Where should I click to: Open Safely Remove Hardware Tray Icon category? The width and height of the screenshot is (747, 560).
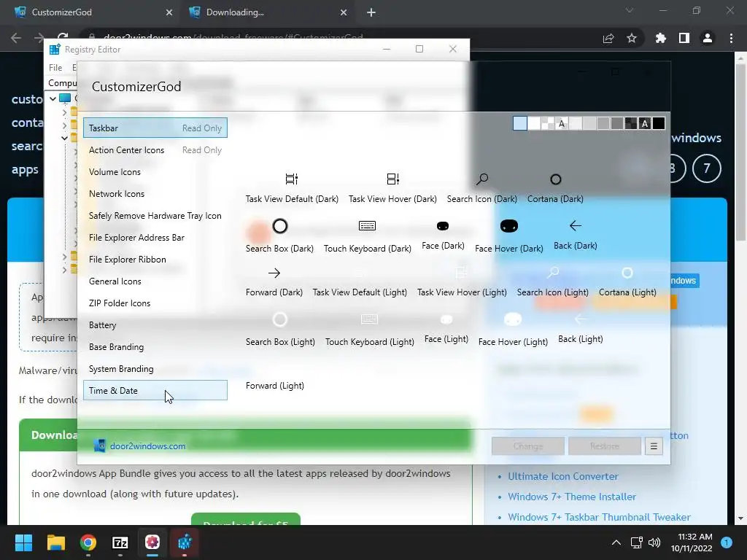click(155, 216)
